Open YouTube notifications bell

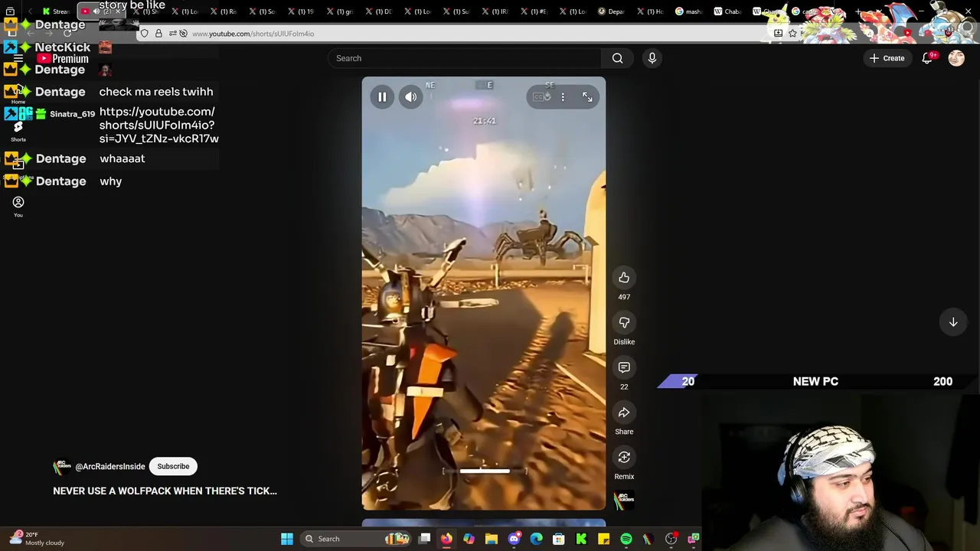pyautogui.click(x=927, y=58)
